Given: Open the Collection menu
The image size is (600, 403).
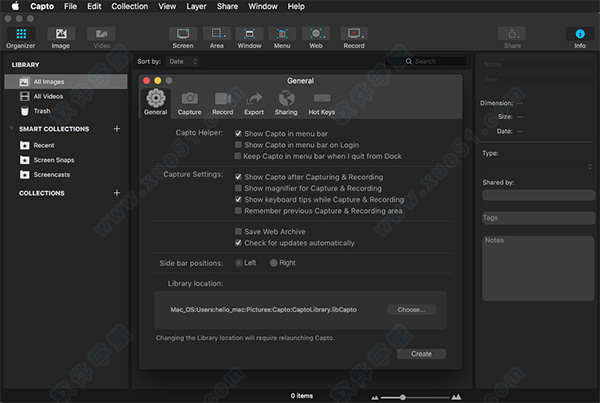Looking at the screenshot, I should (130, 6).
